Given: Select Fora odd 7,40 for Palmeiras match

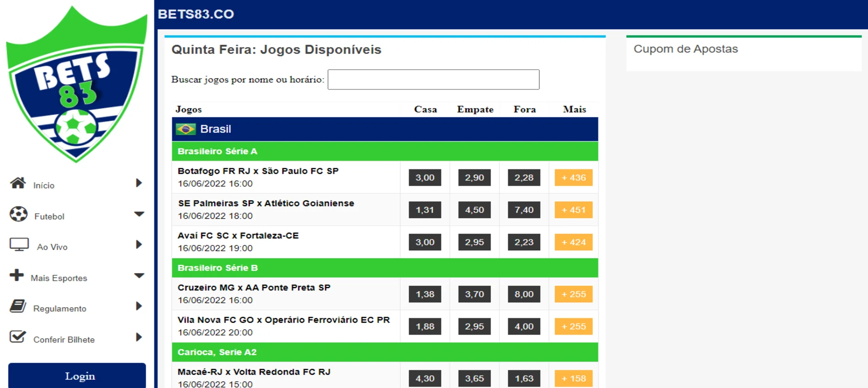Looking at the screenshot, I should 524,210.
